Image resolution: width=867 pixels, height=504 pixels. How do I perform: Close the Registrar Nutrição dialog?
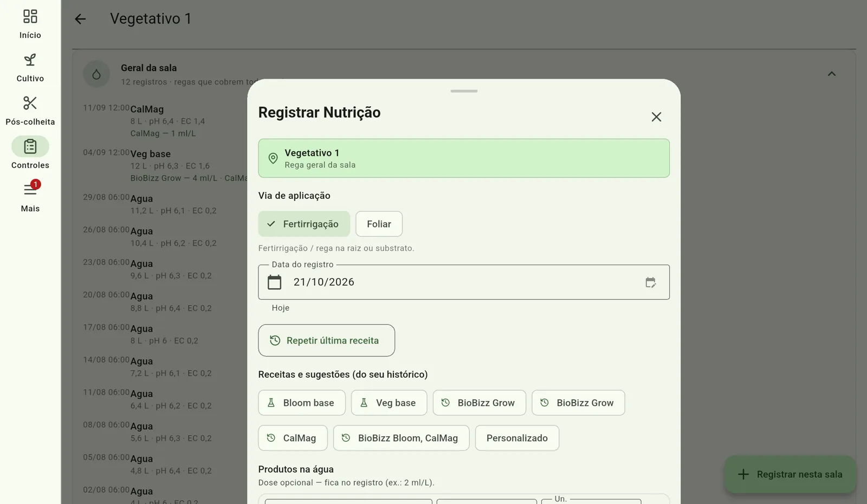(656, 117)
